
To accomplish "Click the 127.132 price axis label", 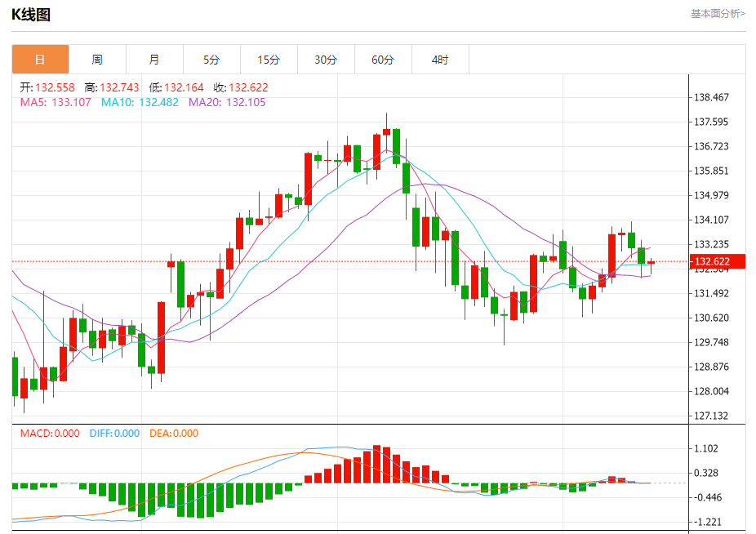I will [711, 416].
